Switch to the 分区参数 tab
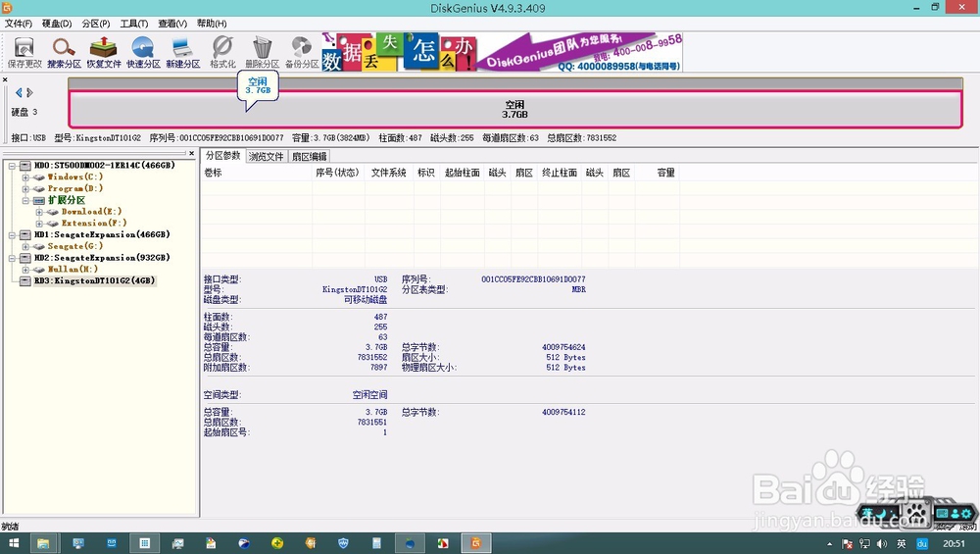 coord(223,156)
